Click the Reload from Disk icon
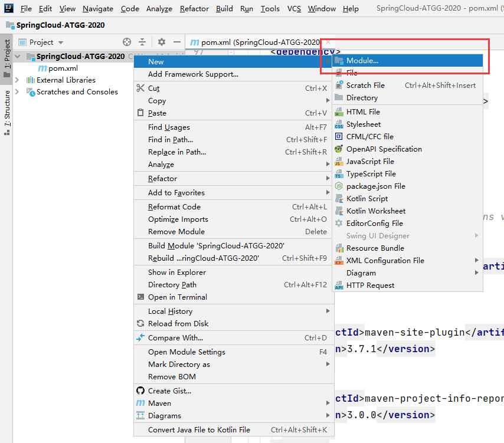Image resolution: width=504 pixels, height=443 pixels. (x=140, y=323)
